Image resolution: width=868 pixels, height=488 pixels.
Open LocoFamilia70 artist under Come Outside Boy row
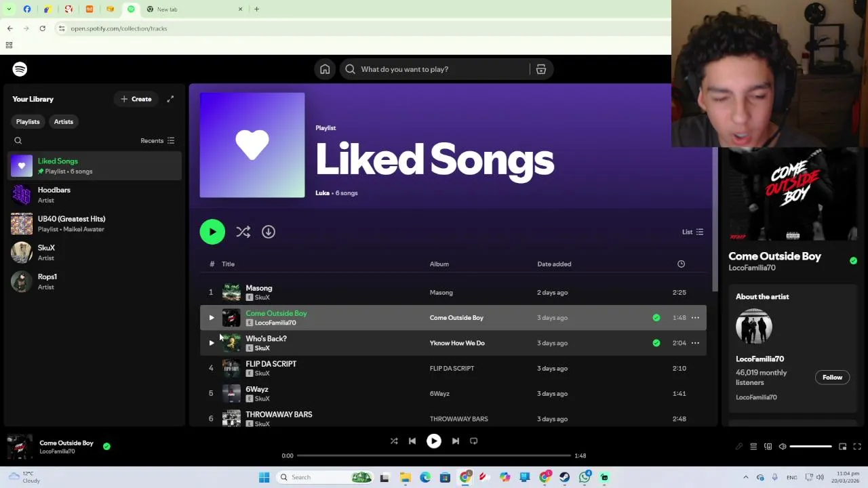click(x=275, y=323)
